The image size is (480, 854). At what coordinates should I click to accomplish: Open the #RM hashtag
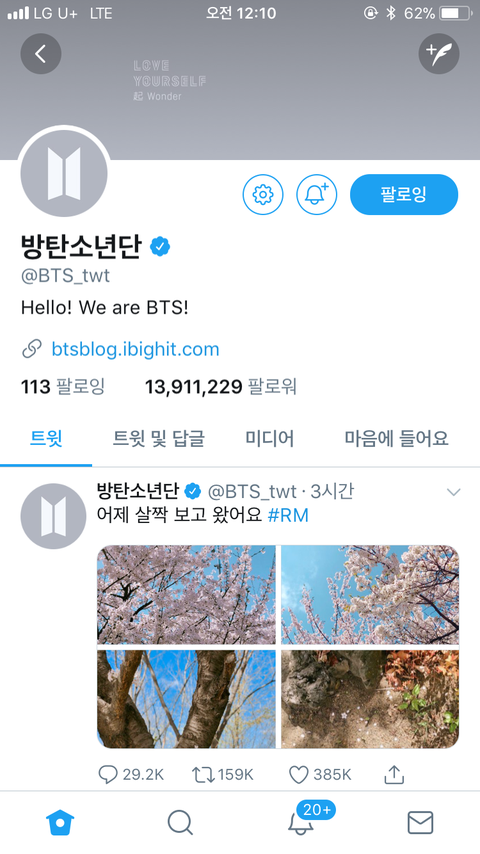288,515
